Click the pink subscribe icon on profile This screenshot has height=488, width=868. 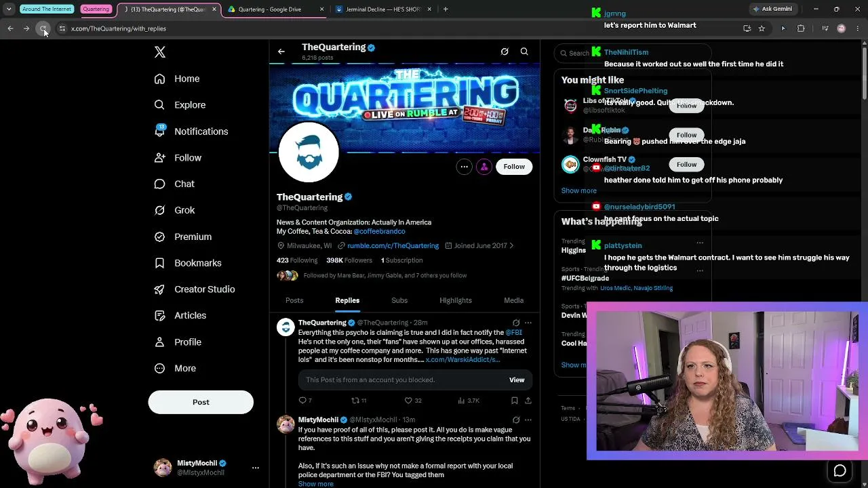click(x=484, y=167)
